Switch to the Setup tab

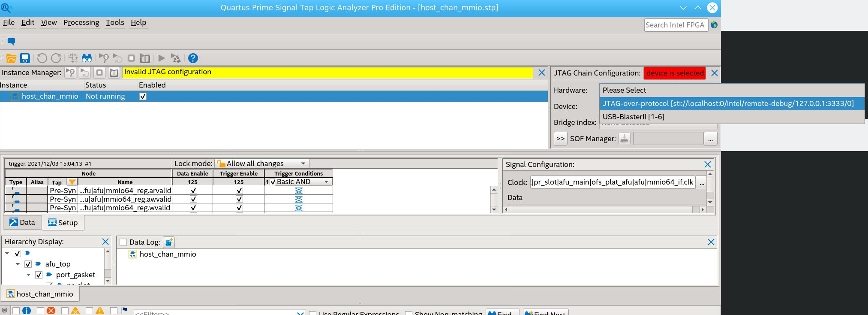tap(63, 223)
